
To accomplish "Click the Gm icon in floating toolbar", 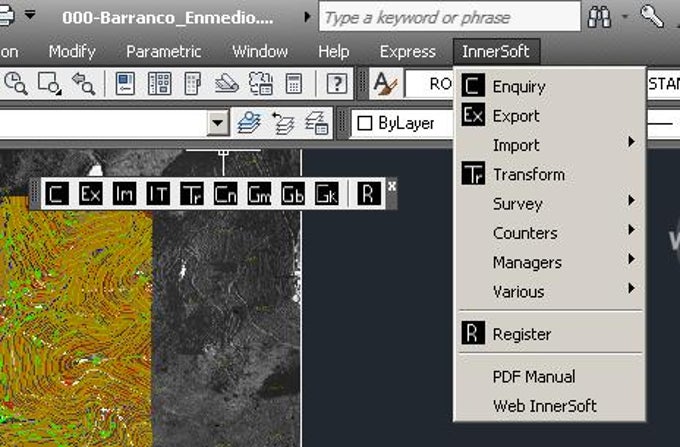I will point(259,194).
